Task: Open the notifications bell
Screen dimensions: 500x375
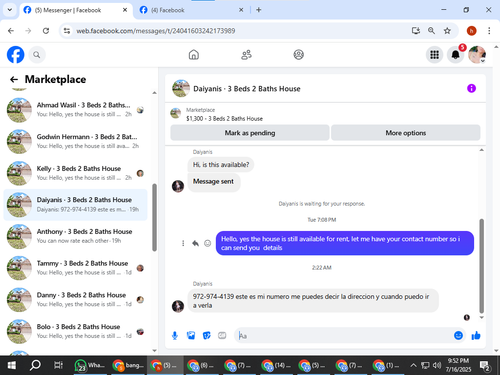Action: click(x=455, y=55)
